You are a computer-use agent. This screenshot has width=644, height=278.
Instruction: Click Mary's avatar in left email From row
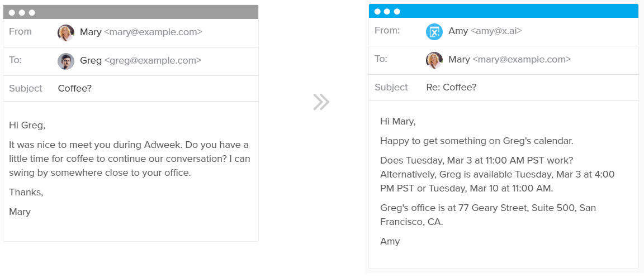tap(66, 33)
